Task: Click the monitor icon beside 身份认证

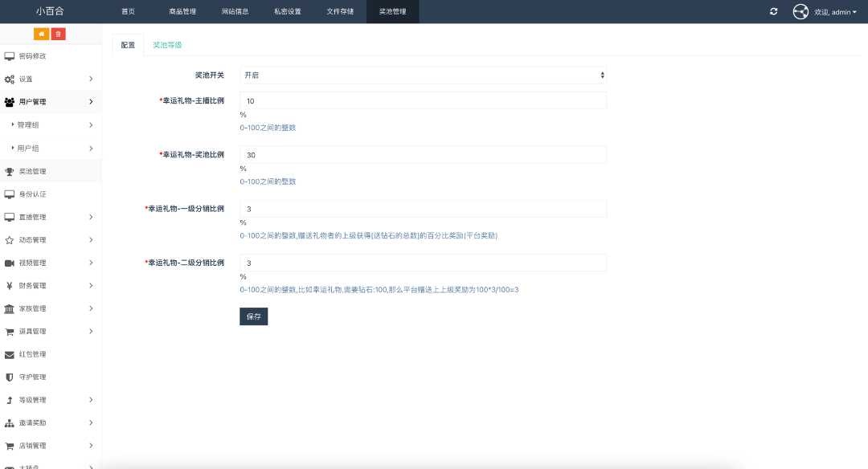Action: (10, 194)
